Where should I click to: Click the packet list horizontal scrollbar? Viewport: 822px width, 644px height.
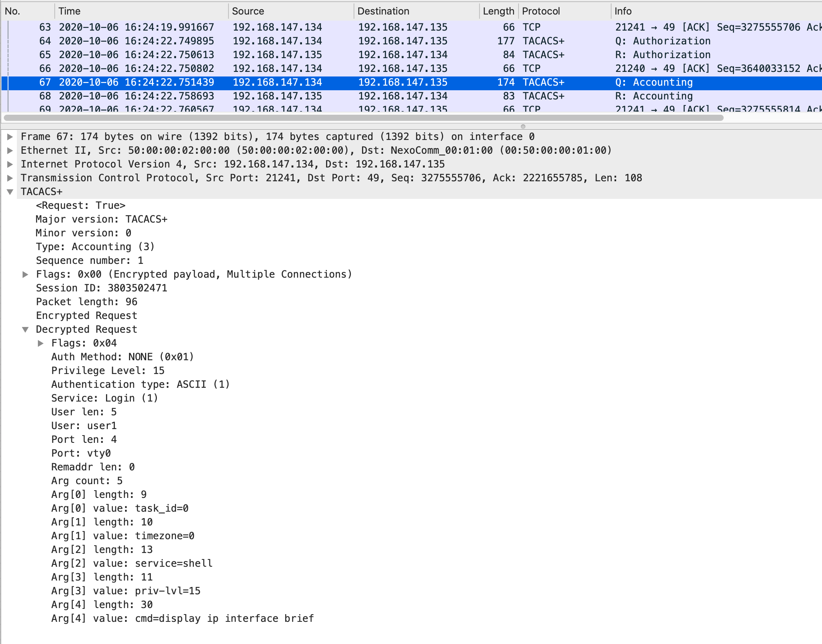click(364, 118)
